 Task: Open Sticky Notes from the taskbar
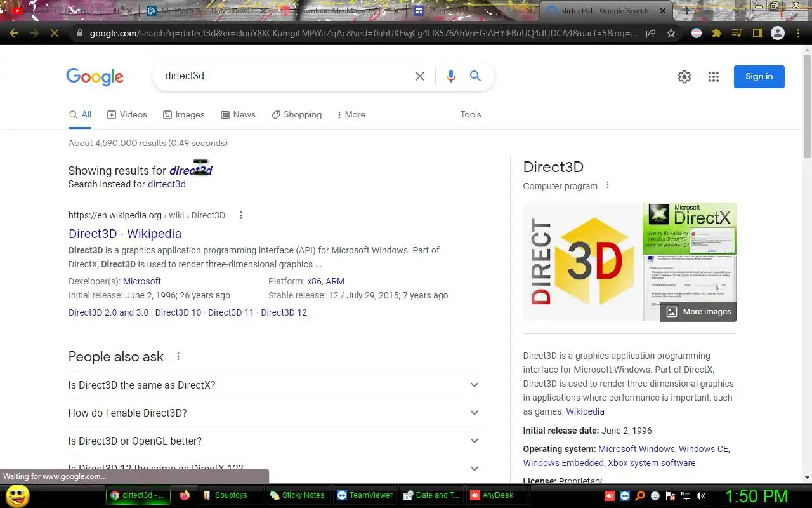point(296,495)
